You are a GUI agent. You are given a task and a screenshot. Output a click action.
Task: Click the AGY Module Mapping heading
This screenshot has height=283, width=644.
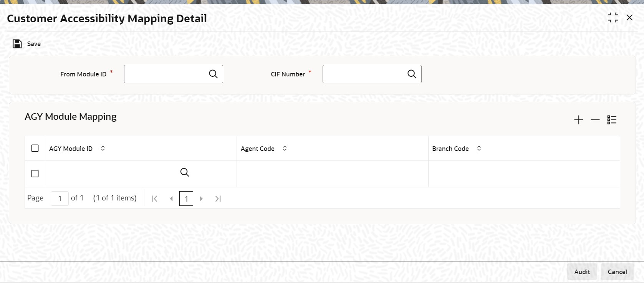pos(71,117)
